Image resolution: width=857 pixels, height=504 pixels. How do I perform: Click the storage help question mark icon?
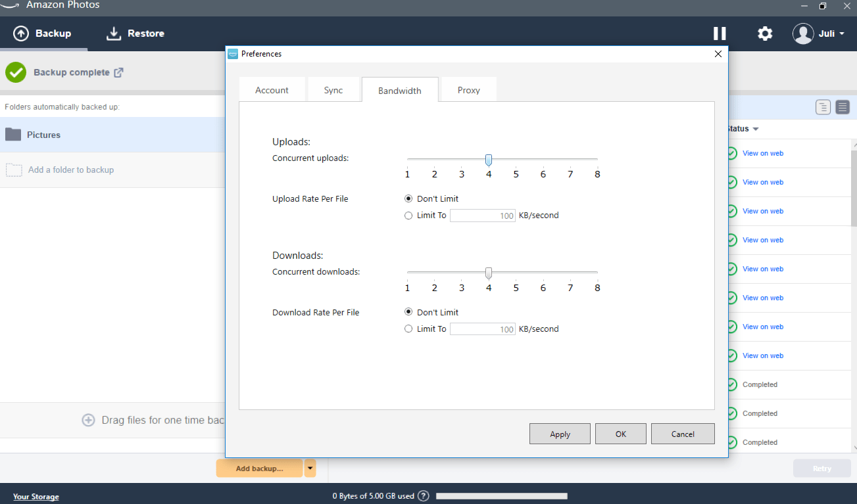(x=424, y=496)
